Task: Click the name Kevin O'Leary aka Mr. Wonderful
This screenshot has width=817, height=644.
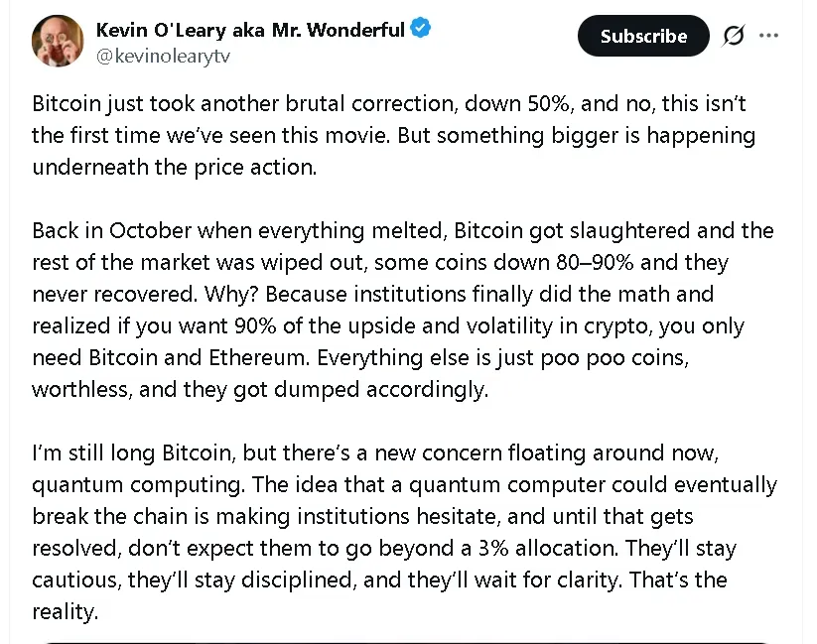Action: click(x=250, y=30)
